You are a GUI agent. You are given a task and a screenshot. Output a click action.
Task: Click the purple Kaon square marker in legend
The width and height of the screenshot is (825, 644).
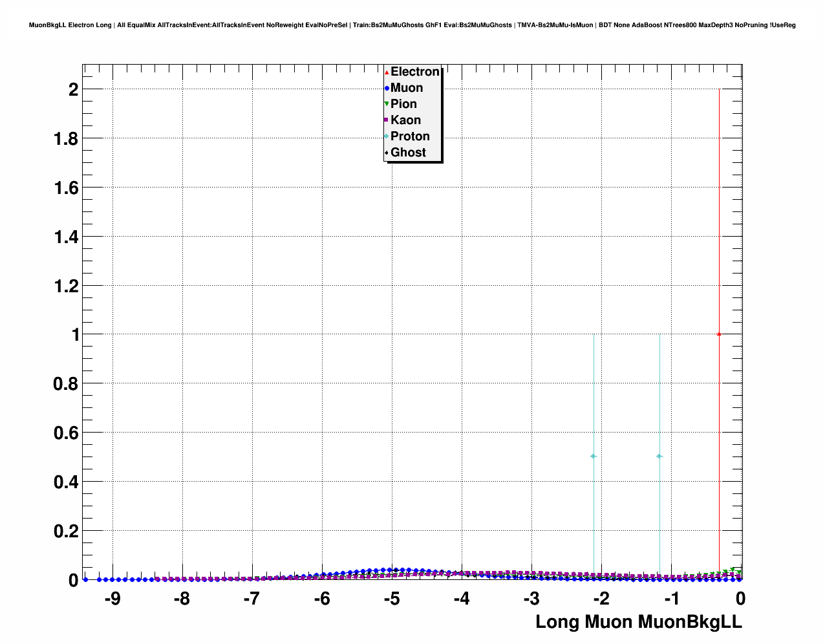(x=387, y=120)
